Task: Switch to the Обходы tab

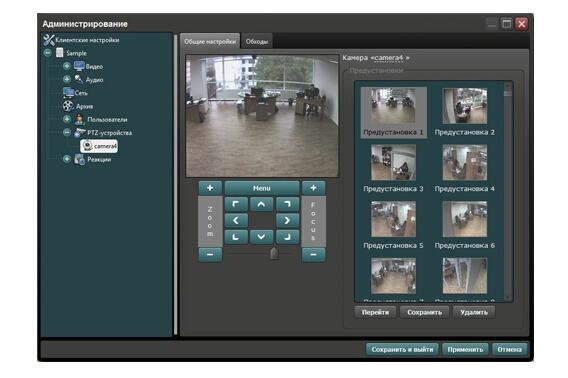Action: click(257, 42)
